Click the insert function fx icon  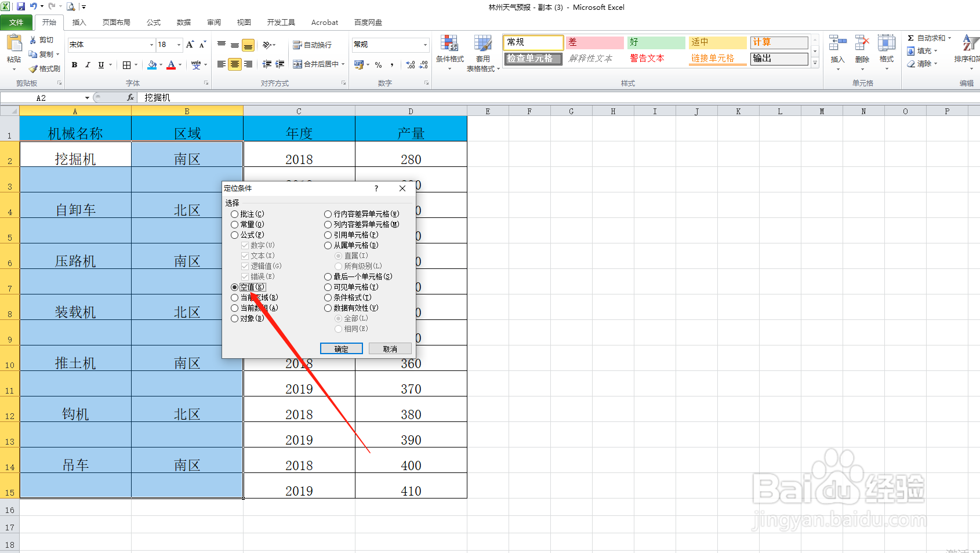tap(130, 97)
